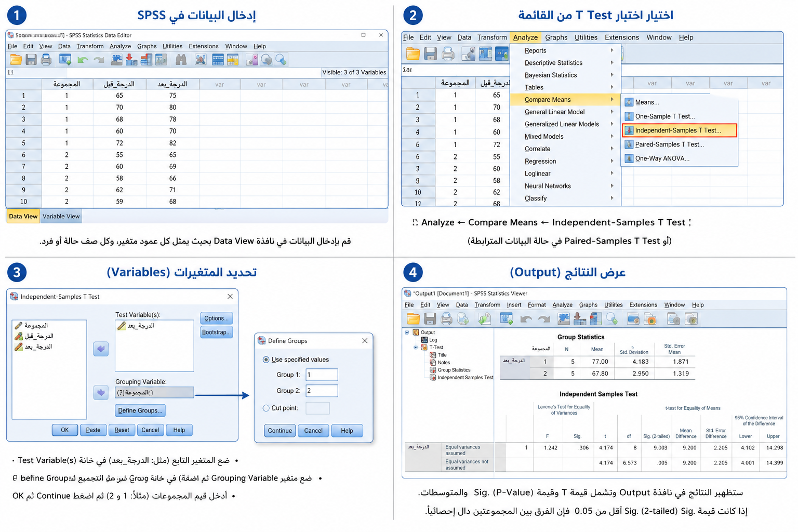This screenshot has width=798, height=532.
Task: Select Notes item in Viewer outline
Action: [440, 363]
